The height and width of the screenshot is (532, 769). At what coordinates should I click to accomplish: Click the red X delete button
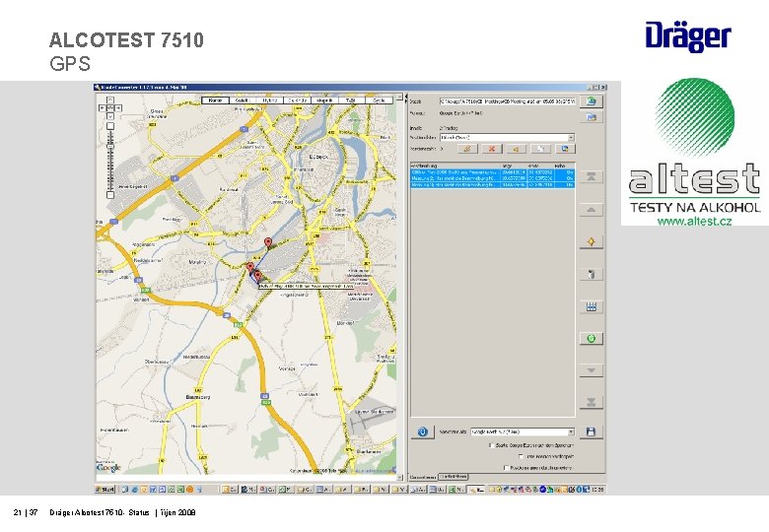pos(492,149)
